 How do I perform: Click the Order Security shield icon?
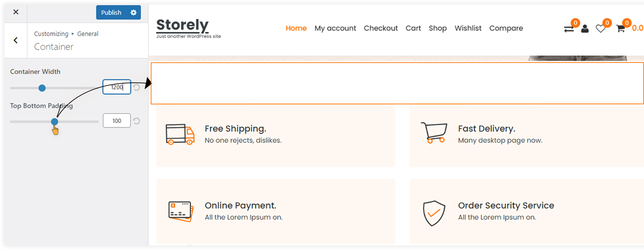coord(434,213)
